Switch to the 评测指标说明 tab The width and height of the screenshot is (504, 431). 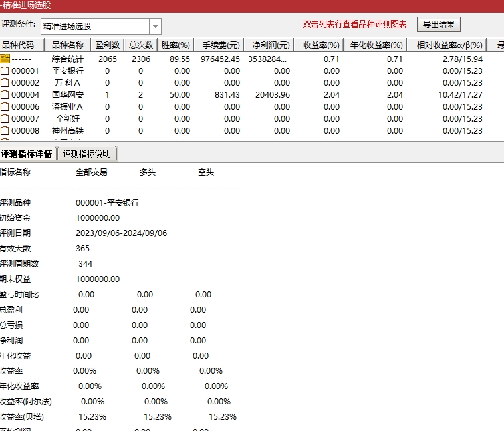tap(87, 154)
